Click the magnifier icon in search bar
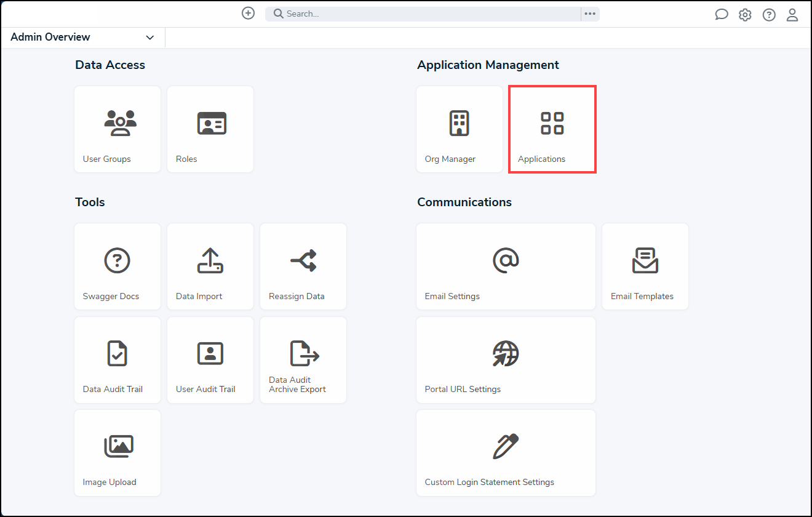This screenshot has height=517, width=812. pos(278,14)
